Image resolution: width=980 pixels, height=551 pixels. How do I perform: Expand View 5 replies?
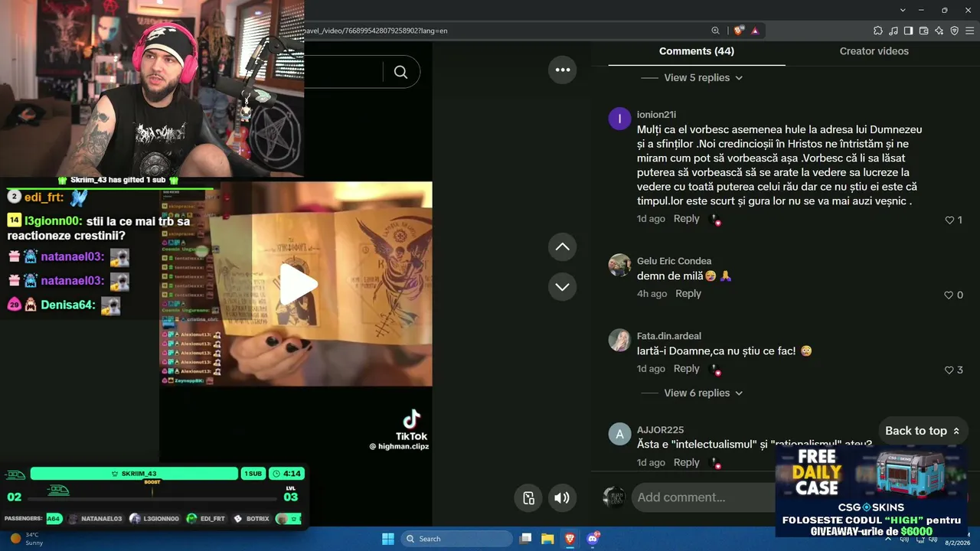click(703, 77)
